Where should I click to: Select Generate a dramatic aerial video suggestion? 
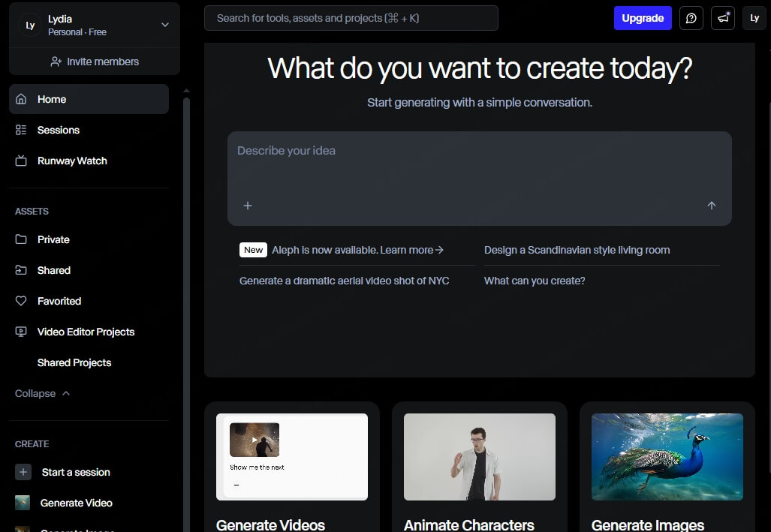pyautogui.click(x=344, y=281)
